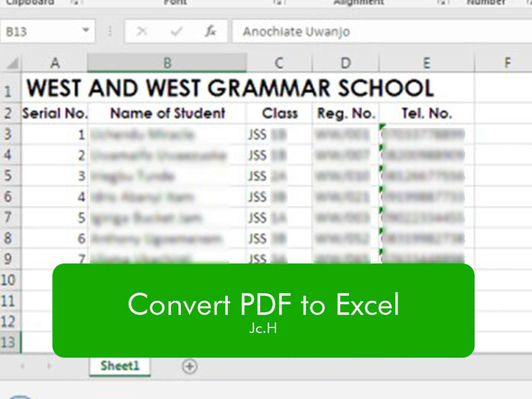Click the Convert PDF to Excel banner

(263, 311)
